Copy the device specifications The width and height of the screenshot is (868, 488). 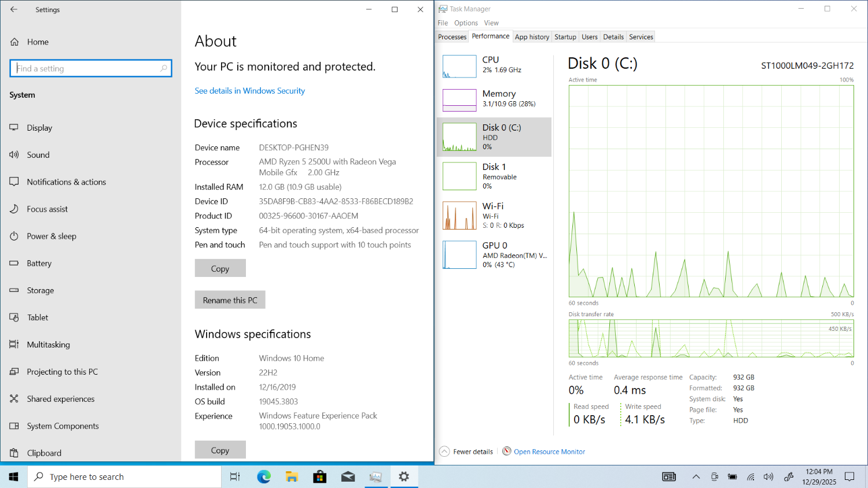pyautogui.click(x=220, y=268)
